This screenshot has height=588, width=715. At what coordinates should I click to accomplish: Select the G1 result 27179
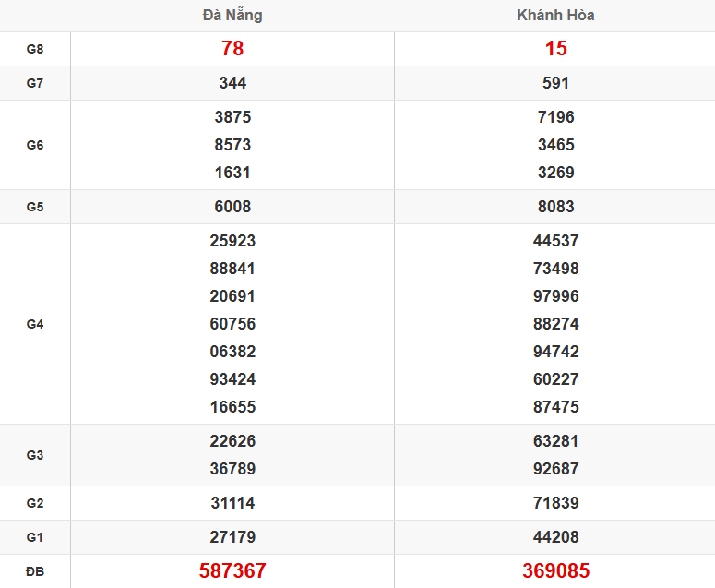[x=232, y=537]
